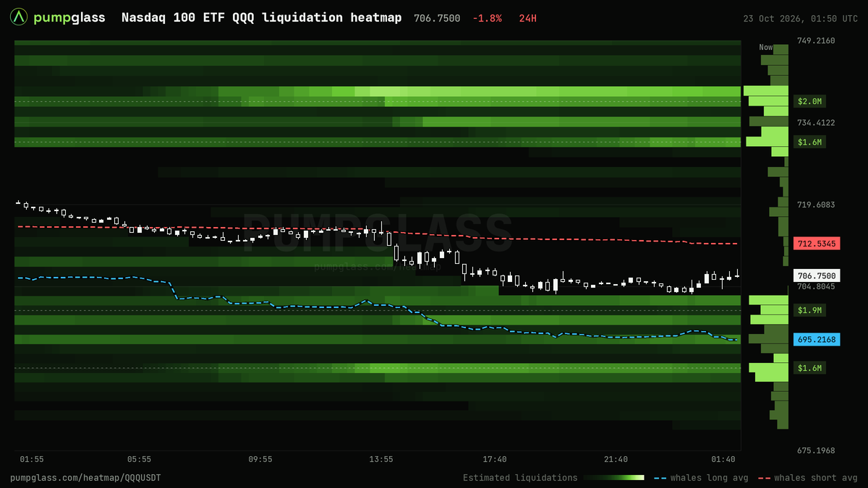Screen dimensions: 868x488
Task: Click the lower $1.6M liquidation tag
Action: (x=809, y=369)
